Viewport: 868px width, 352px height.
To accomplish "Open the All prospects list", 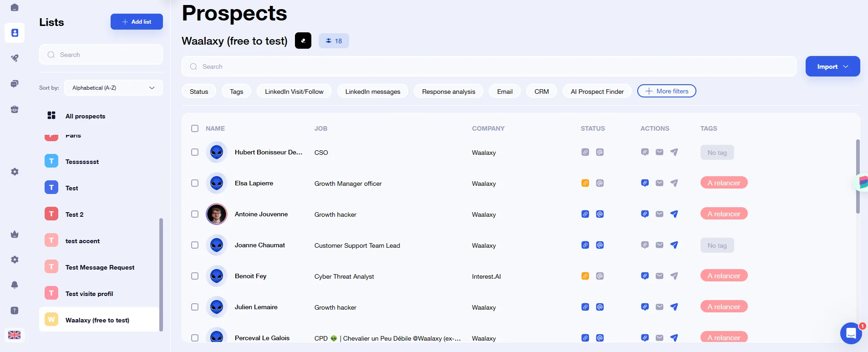I will (x=85, y=116).
